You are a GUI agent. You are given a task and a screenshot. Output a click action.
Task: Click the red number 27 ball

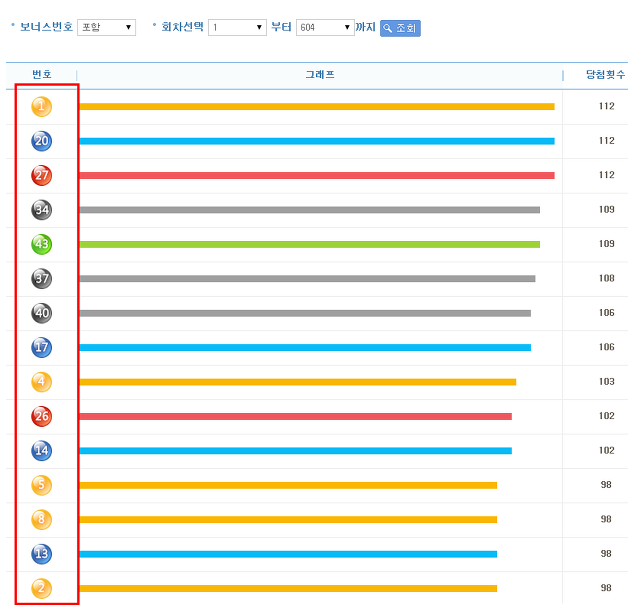[x=42, y=175]
